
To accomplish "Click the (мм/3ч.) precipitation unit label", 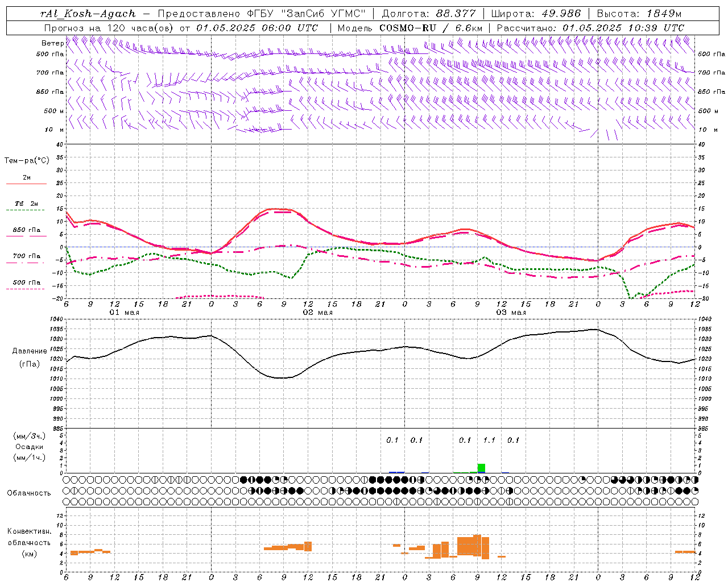I will click(30, 436).
